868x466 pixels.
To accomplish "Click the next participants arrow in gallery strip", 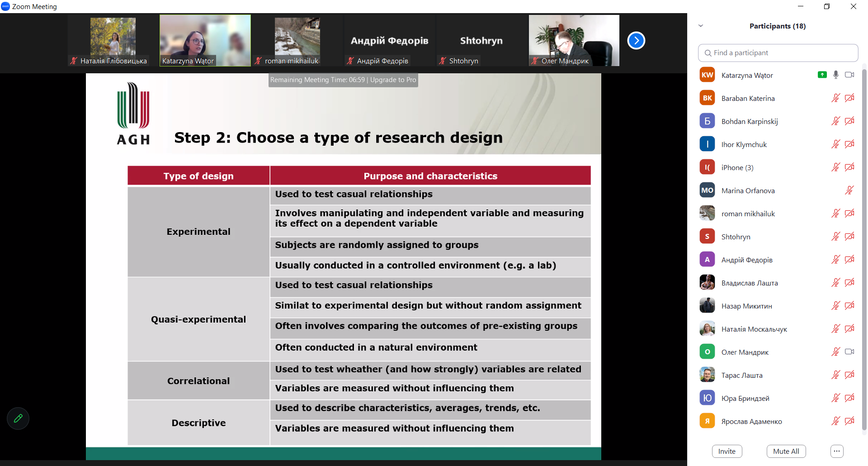I will tap(636, 41).
